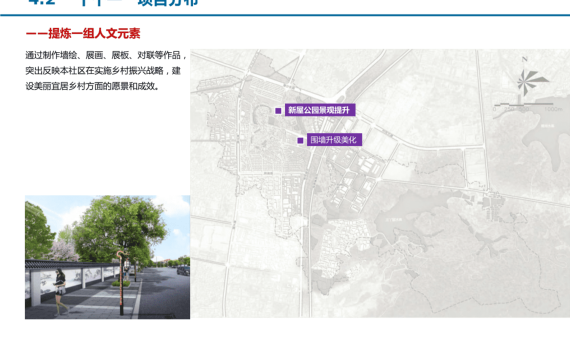
Task: Click the map scale bar reading 1000m
Action: point(528,107)
